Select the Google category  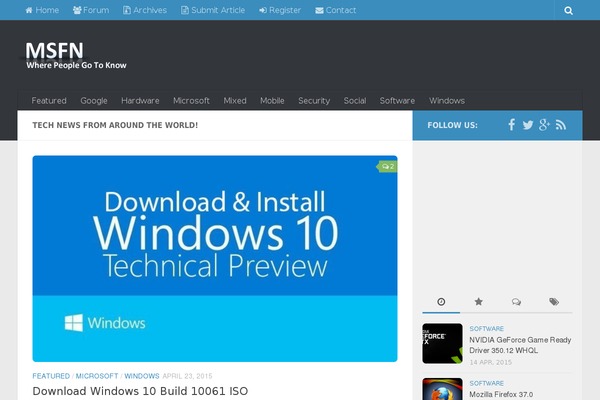pyautogui.click(x=94, y=101)
